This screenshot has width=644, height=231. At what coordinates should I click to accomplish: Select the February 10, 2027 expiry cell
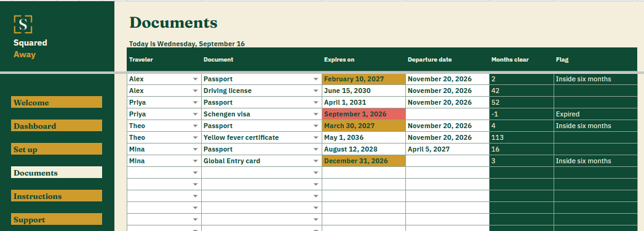(364, 79)
